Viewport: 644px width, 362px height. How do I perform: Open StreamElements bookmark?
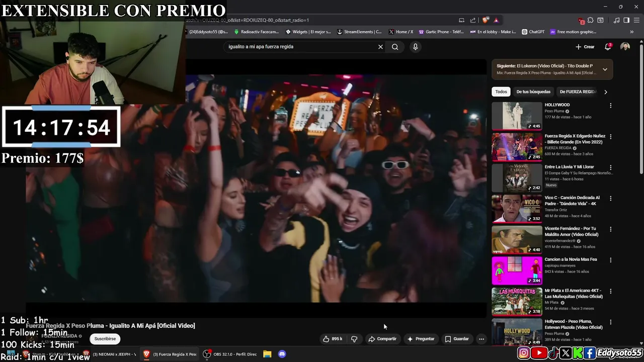tap(359, 32)
